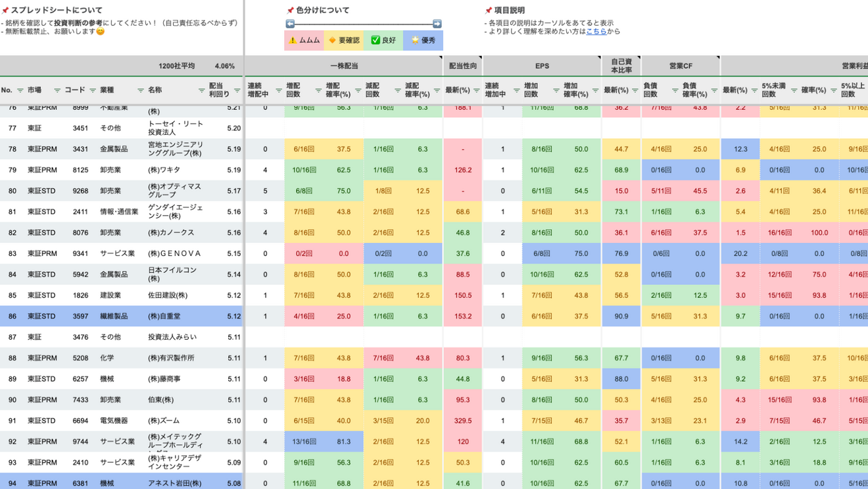Select the yellow 要確認 legend cell
The height and width of the screenshot is (489, 868).
click(343, 40)
